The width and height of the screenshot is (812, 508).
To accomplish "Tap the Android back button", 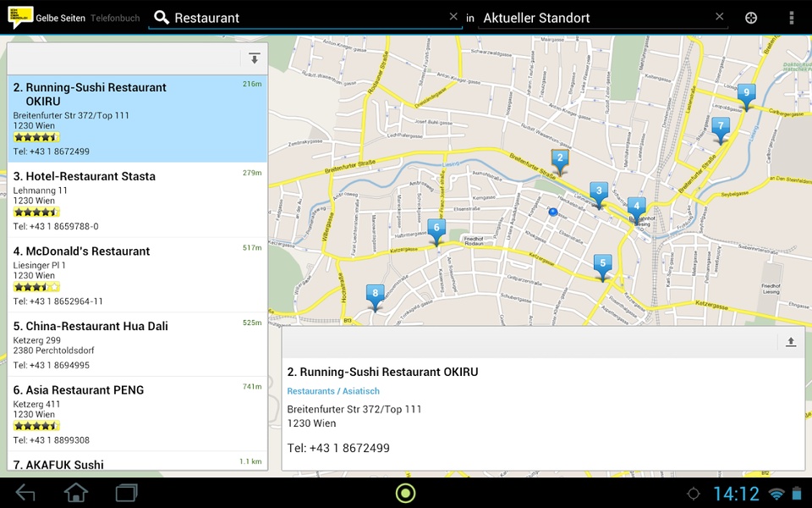I will click(x=25, y=493).
